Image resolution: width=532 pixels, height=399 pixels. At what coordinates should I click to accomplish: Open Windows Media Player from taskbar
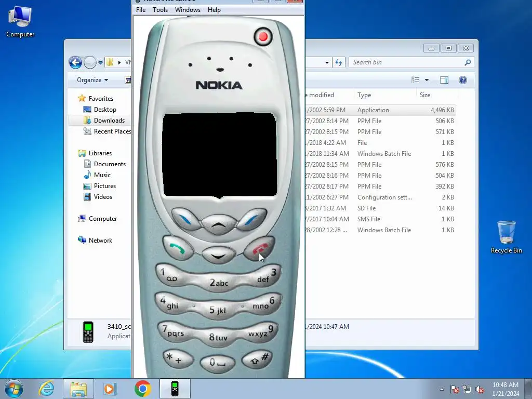[110, 389]
